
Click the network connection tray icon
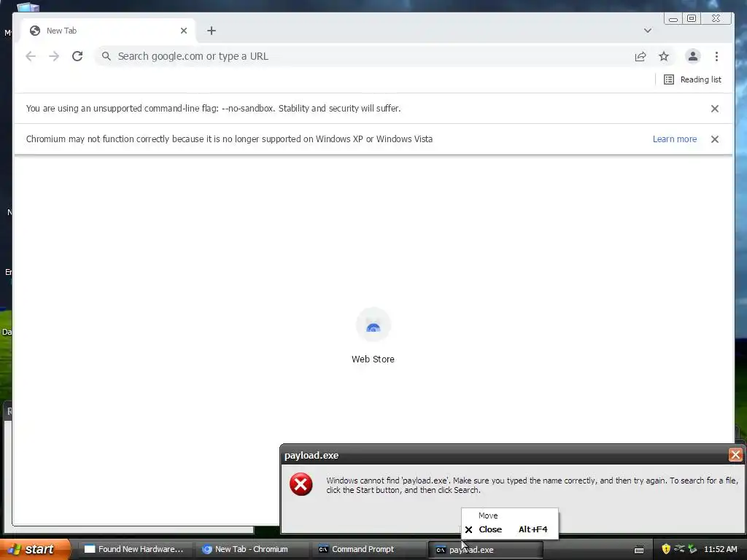coord(679,549)
